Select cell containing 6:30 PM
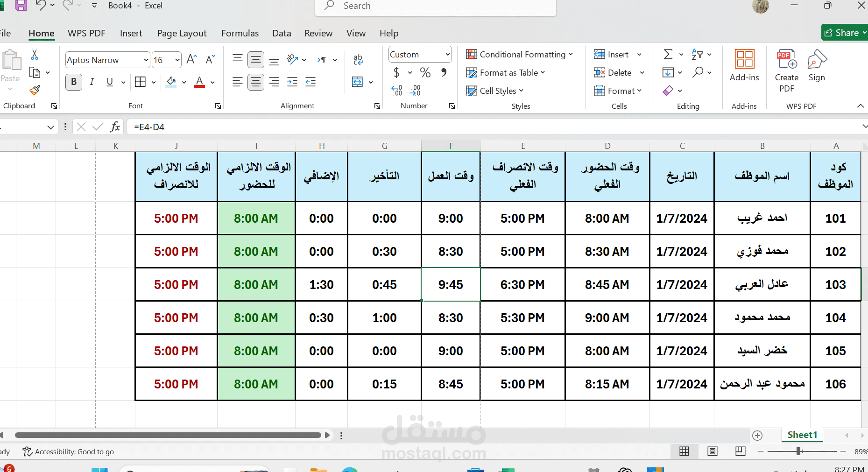 522,284
